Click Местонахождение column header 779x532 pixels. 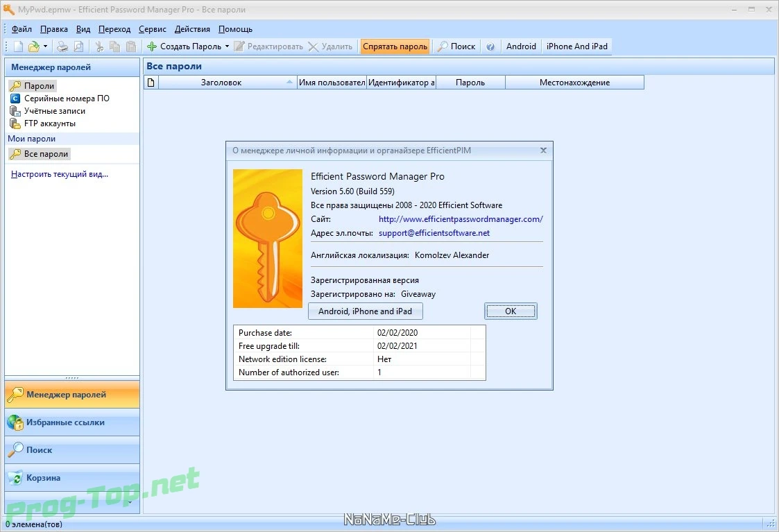pyautogui.click(x=575, y=83)
